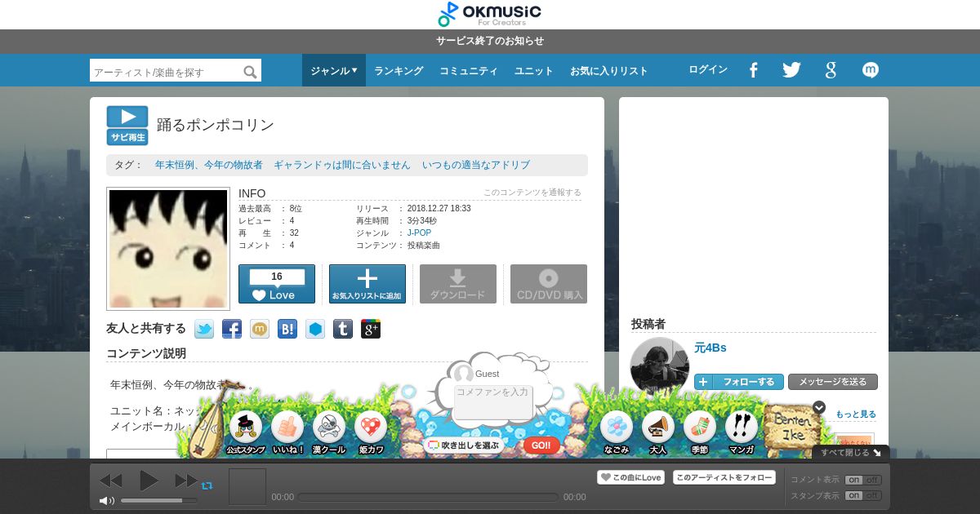Click the Love button showing 16
The image size is (980, 514).
(x=277, y=284)
